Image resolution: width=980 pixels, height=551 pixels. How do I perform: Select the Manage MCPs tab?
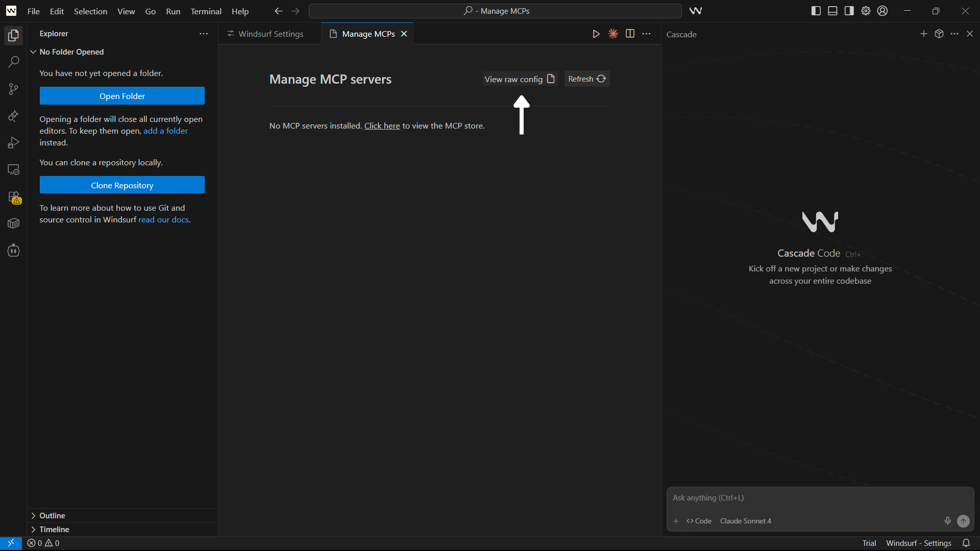coord(368,34)
